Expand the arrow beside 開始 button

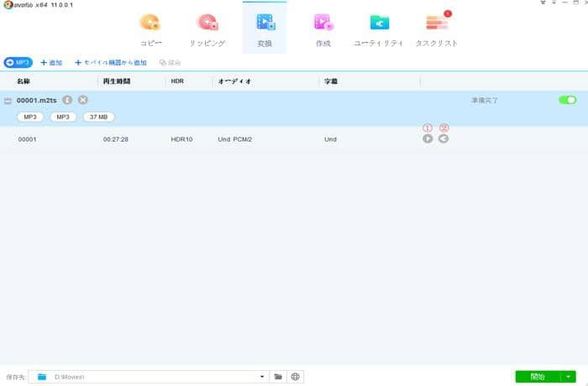[x=569, y=377]
